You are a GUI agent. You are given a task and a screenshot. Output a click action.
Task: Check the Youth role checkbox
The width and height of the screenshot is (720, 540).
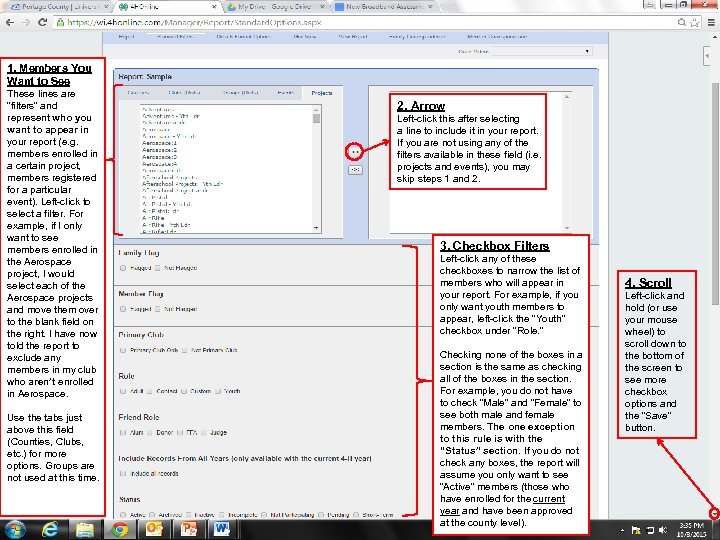(218, 391)
